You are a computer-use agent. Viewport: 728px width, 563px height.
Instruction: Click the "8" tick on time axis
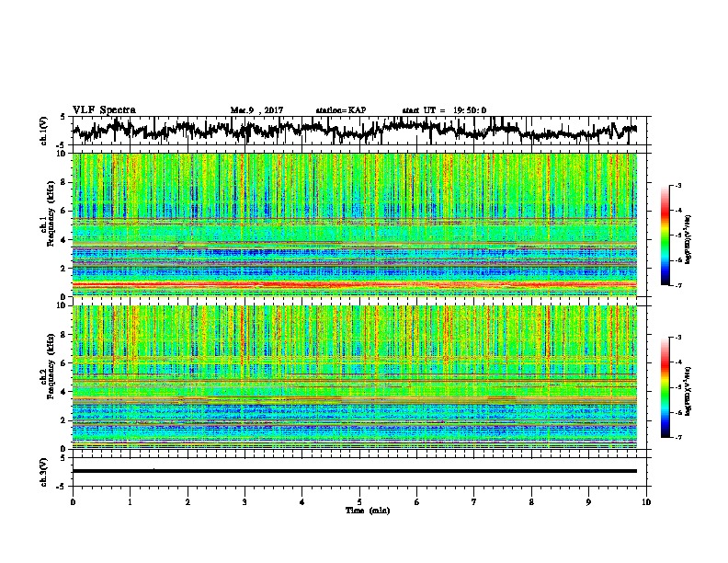pos(531,502)
